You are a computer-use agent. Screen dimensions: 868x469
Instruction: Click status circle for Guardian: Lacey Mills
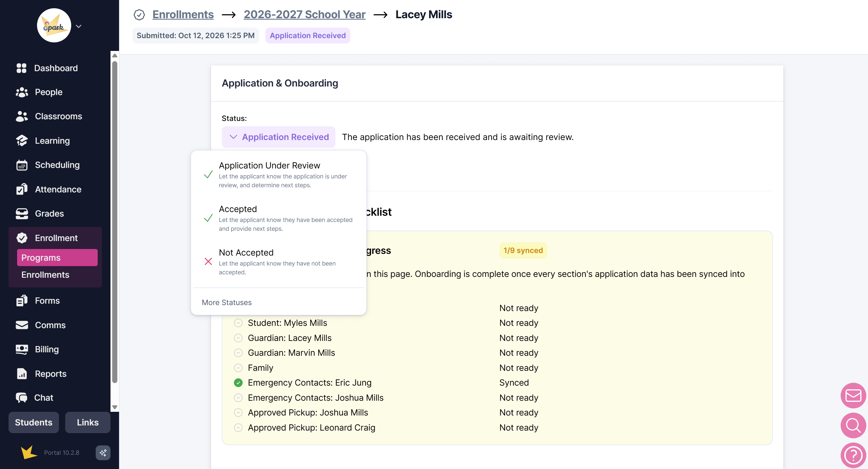point(238,338)
